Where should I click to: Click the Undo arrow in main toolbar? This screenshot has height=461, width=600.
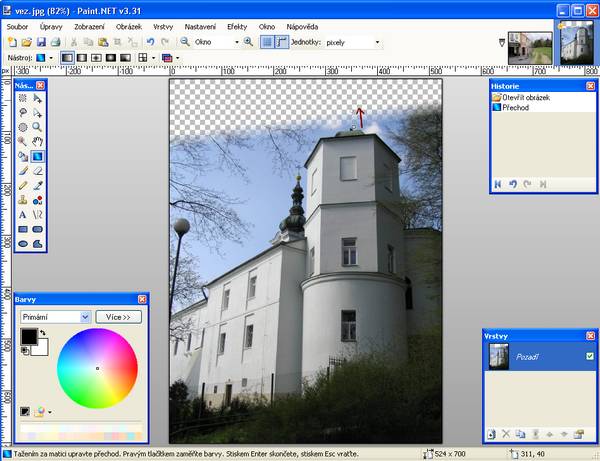150,42
